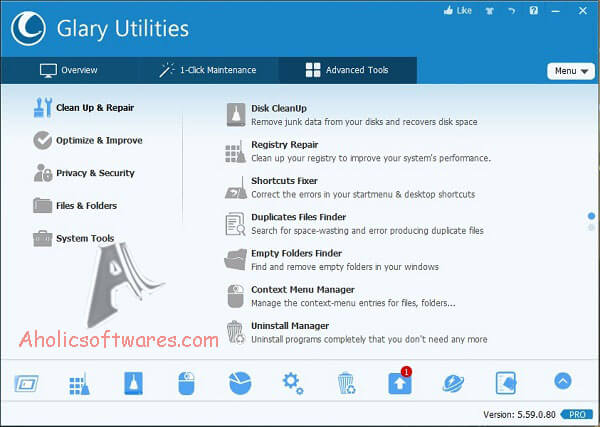Select the Advanced Tools tab

coord(347,70)
